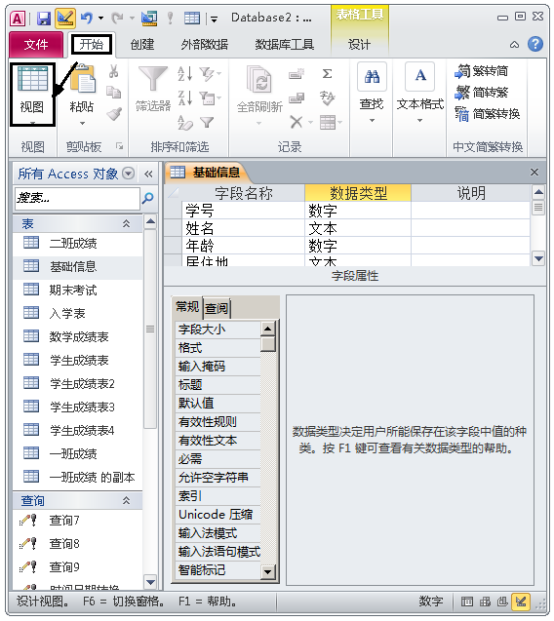Click the Copy icon in clipboard group
Image resolution: width=554 pixels, height=621 pixels.
coord(114,93)
